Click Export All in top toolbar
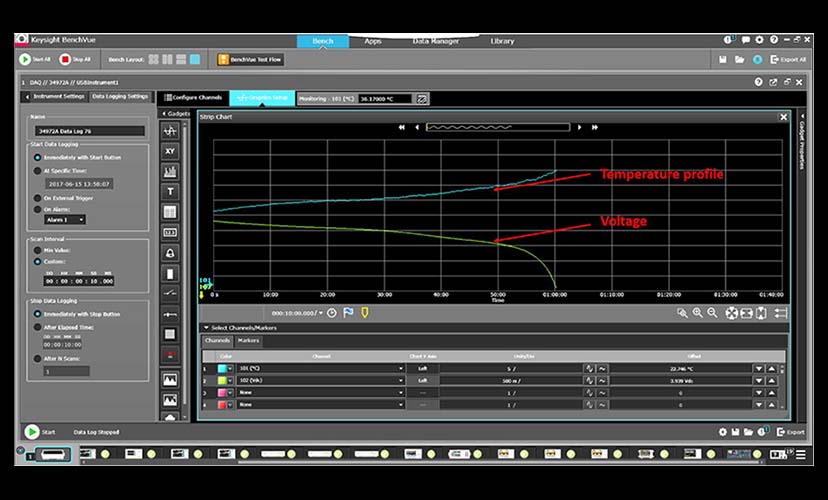This screenshot has width=828, height=500. pyautogui.click(x=788, y=60)
